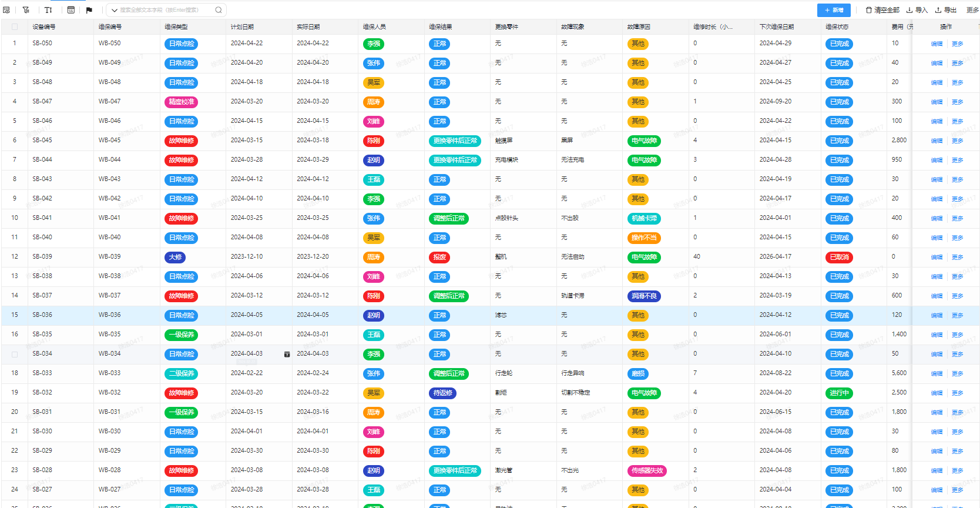Viewport: 980px width, 508px height.
Task: Click the 维保状态 column header
Action: point(837,27)
